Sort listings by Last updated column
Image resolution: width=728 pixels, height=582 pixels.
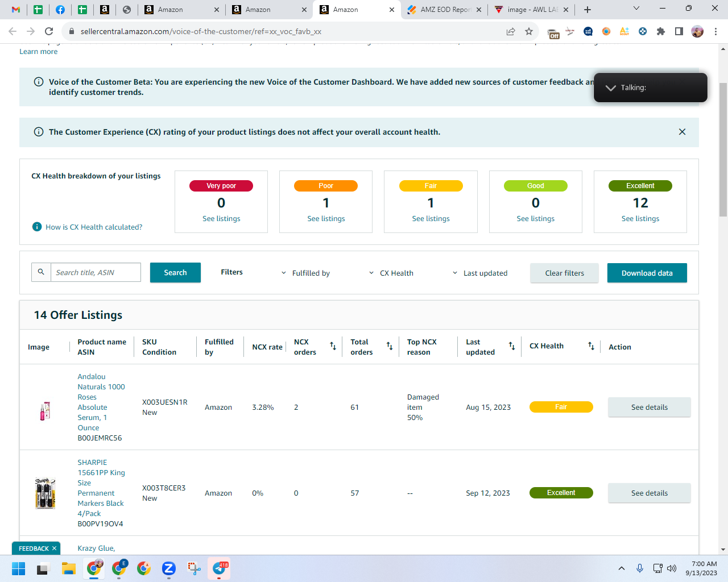click(512, 346)
